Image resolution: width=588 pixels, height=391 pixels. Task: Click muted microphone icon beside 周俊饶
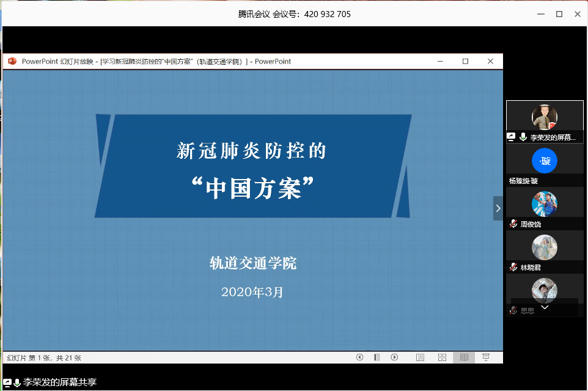coord(513,224)
